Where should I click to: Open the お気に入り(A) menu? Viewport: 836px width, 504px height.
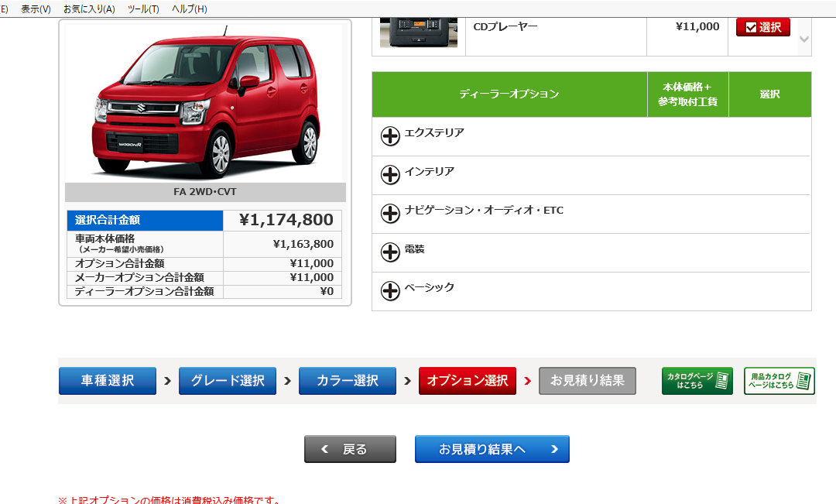pyautogui.click(x=89, y=9)
